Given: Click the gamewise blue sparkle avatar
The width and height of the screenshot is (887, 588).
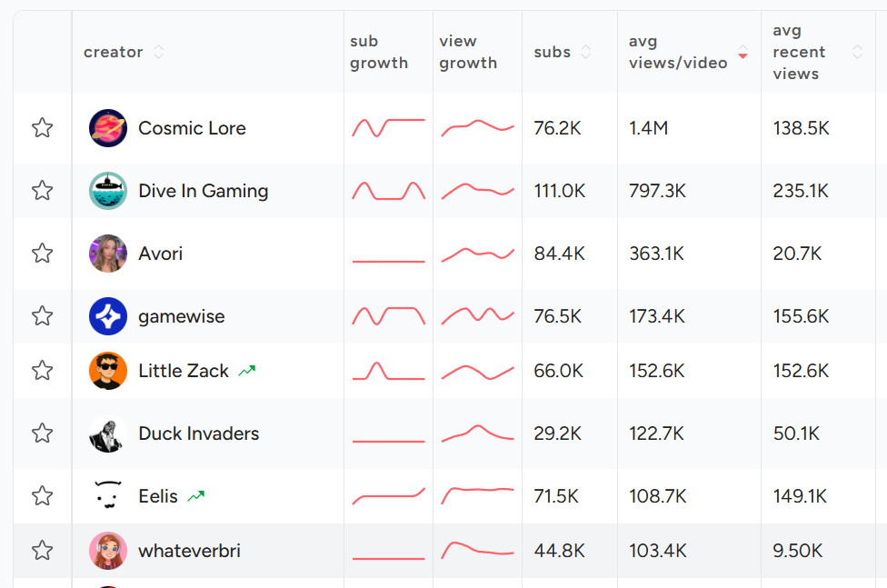Looking at the screenshot, I should pyautogui.click(x=108, y=316).
